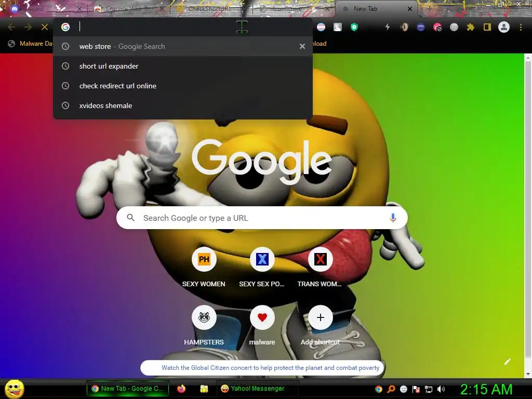Click the Google icon in the address bar
532x399 pixels.
[x=65, y=27]
